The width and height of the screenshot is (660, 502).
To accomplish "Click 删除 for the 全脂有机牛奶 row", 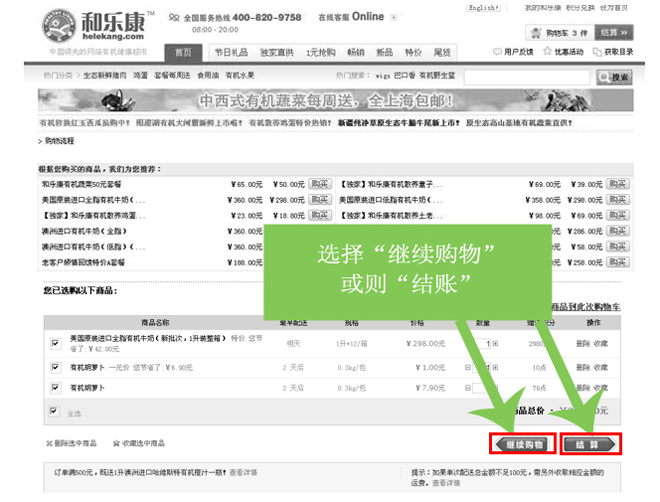I will click(x=583, y=344).
